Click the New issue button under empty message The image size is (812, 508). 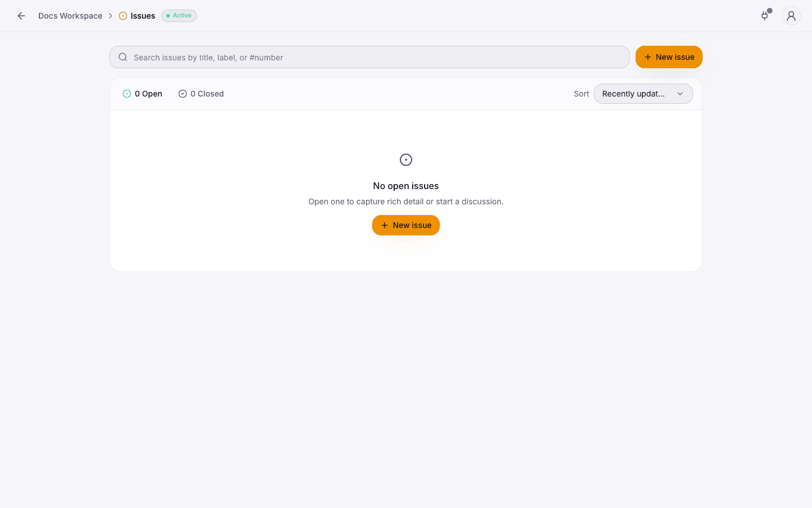[406, 225]
